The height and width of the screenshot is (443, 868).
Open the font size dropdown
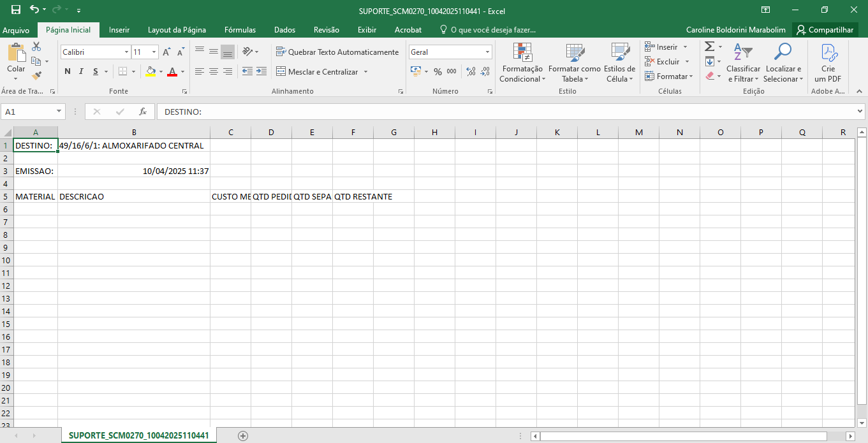[x=154, y=52]
